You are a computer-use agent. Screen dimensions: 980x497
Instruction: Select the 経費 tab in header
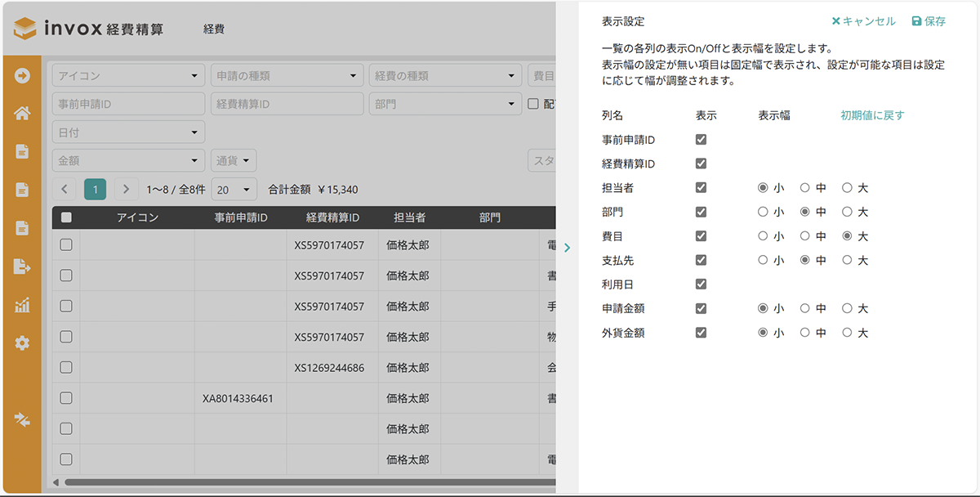pyautogui.click(x=214, y=29)
